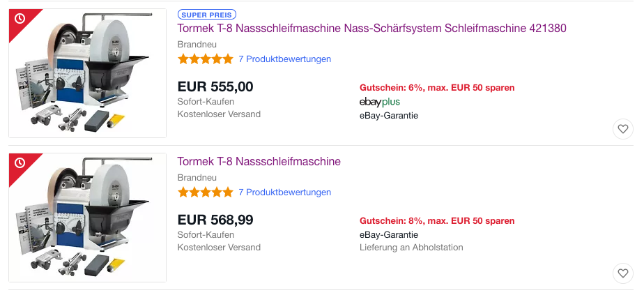This screenshot has width=644, height=295.
Task: Click red clock badge on first listing image
Action: (20, 19)
